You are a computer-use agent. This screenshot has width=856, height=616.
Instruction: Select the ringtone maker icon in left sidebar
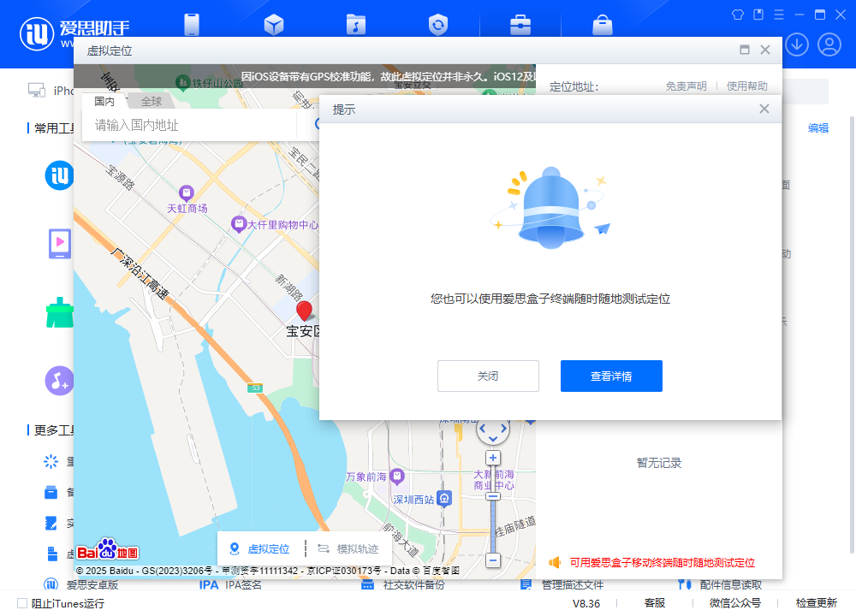tap(58, 380)
